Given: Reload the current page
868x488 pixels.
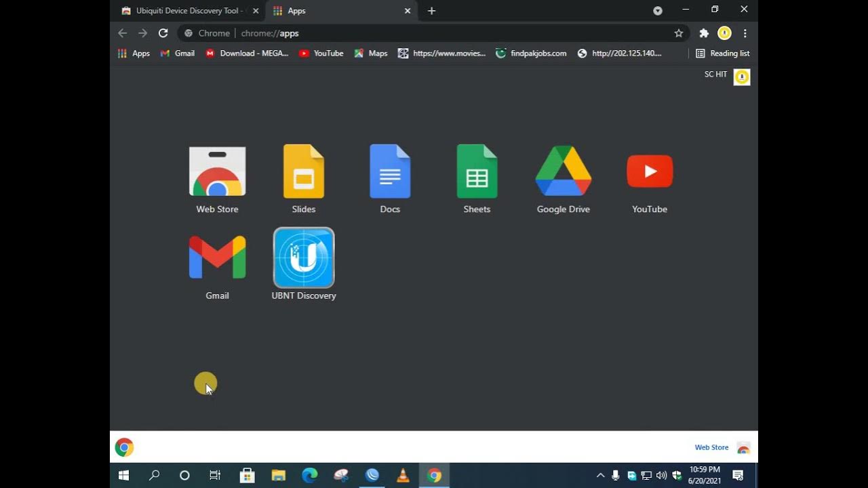Looking at the screenshot, I should point(163,33).
